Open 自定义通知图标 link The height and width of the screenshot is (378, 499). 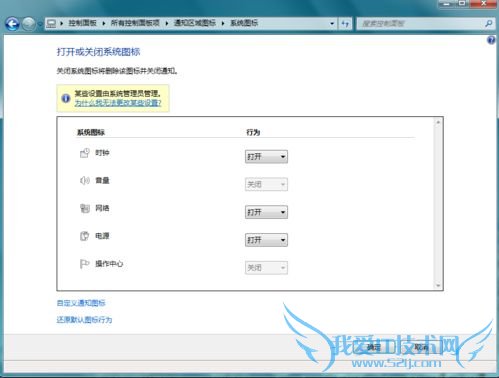tap(81, 303)
